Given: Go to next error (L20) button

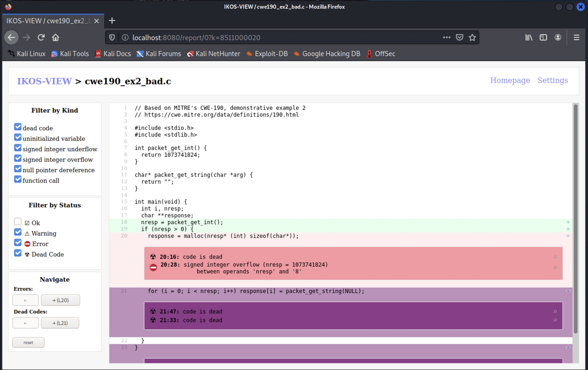Looking at the screenshot, I should (x=60, y=300).
